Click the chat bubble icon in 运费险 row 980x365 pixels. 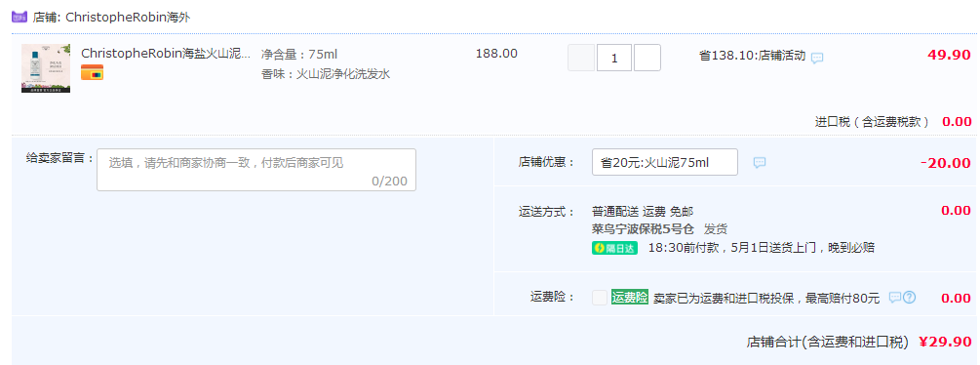tap(895, 298)
